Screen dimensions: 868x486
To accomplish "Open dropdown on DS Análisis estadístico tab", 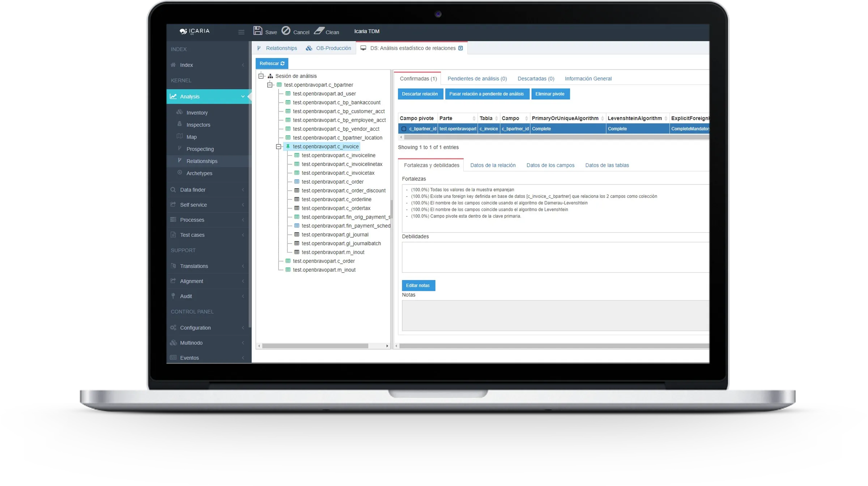I will pyautogui.click(x=460, y=48).
